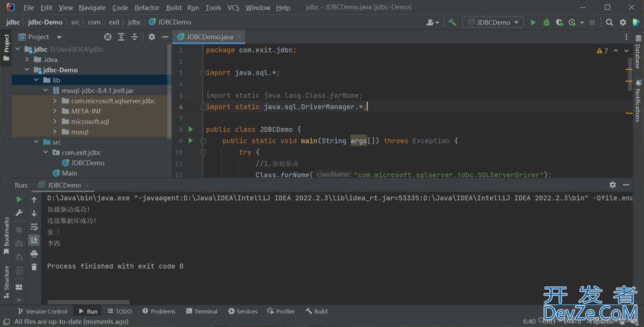Hide the Project tool window
This screenshot has height=327, width=644.
(165, 37)
